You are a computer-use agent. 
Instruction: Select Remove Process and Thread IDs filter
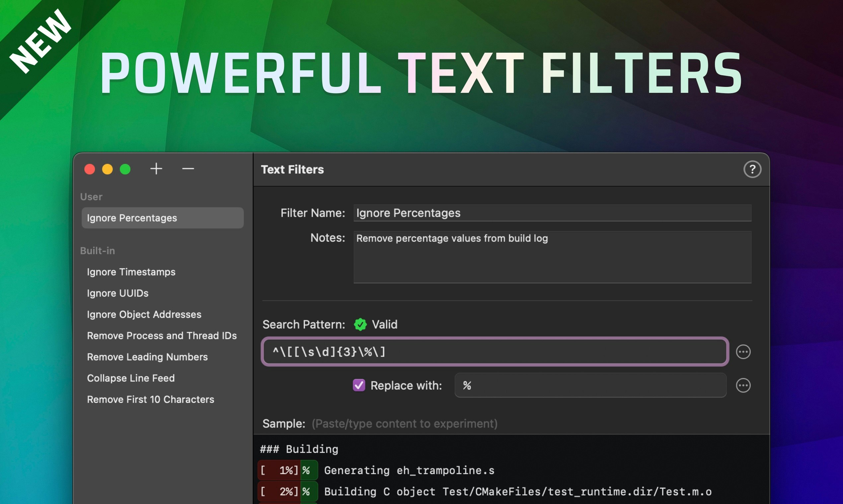[162, 336]
